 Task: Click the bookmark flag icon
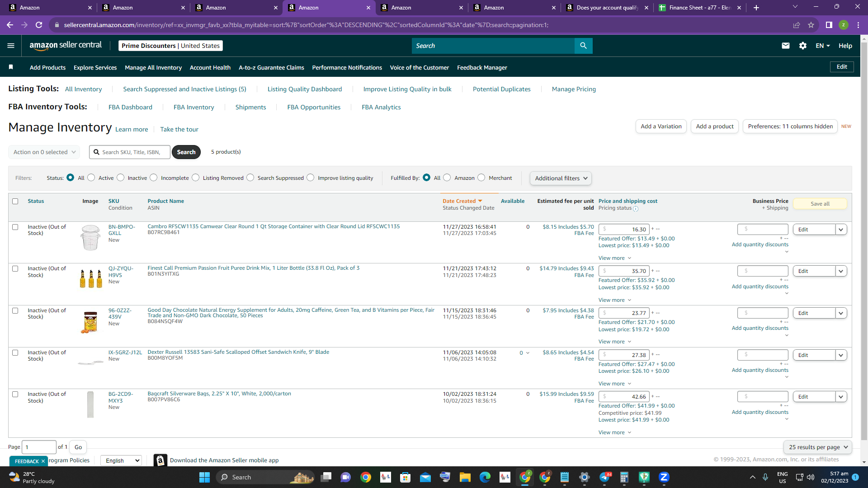click(11, 67)
